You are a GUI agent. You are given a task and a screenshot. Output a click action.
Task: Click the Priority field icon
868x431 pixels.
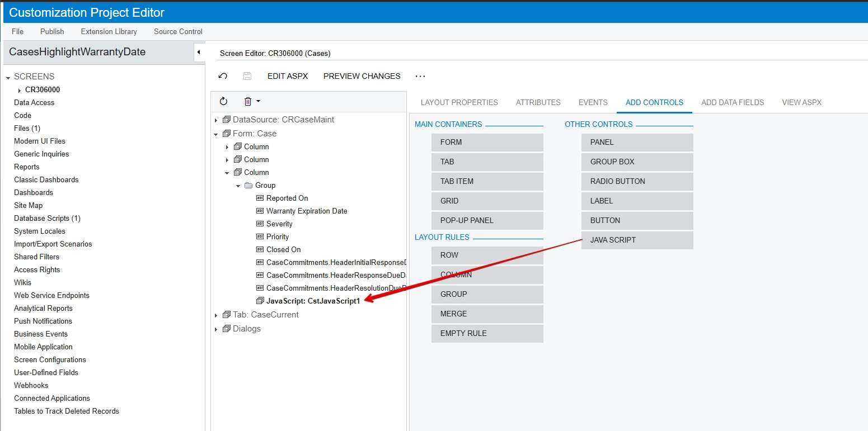coord(260,236)
